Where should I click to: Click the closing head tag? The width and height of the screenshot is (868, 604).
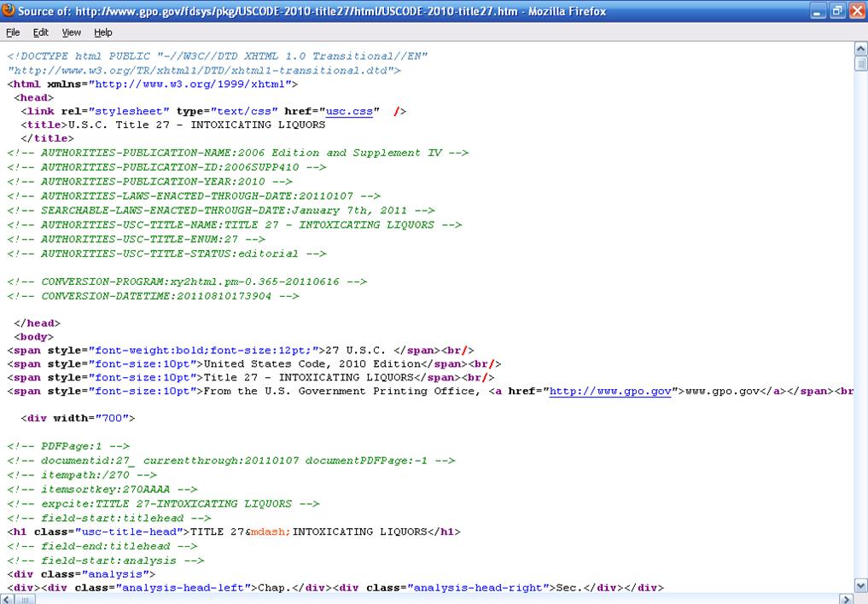[x=37, y=323]
